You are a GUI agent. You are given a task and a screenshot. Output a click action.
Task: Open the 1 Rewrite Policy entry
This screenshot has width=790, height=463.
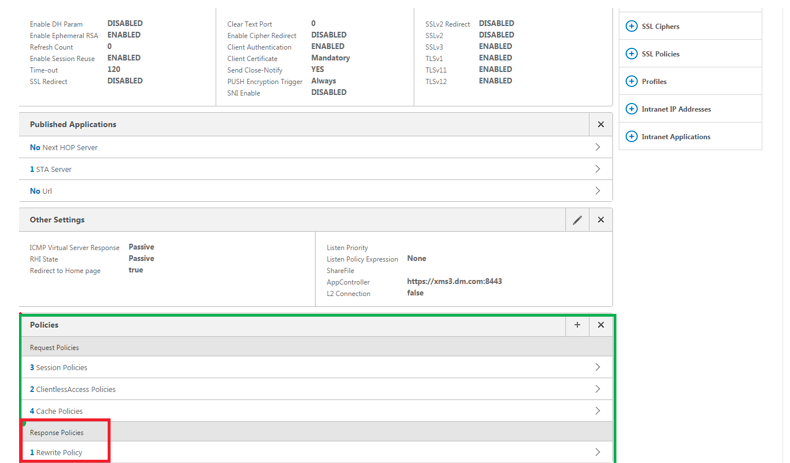point(56,453)
